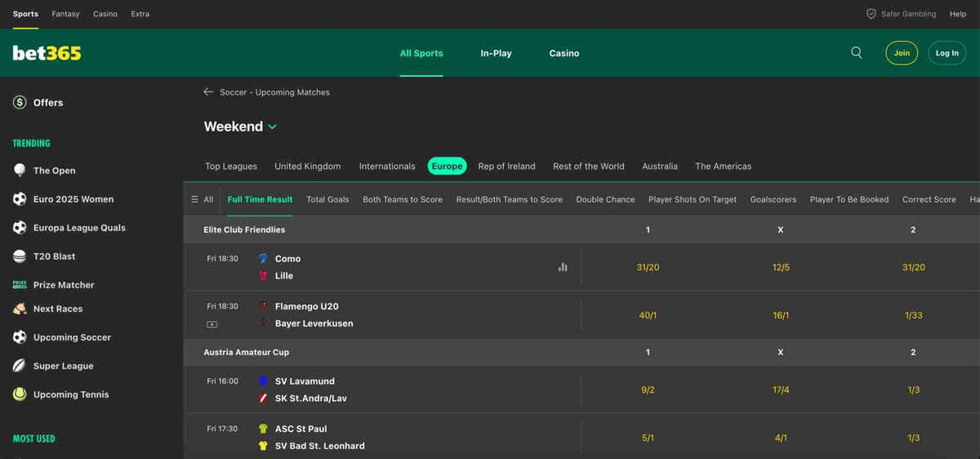This screenshot has height=459, width=980.
Task: Open Casino in the green header
Action: 564,53
